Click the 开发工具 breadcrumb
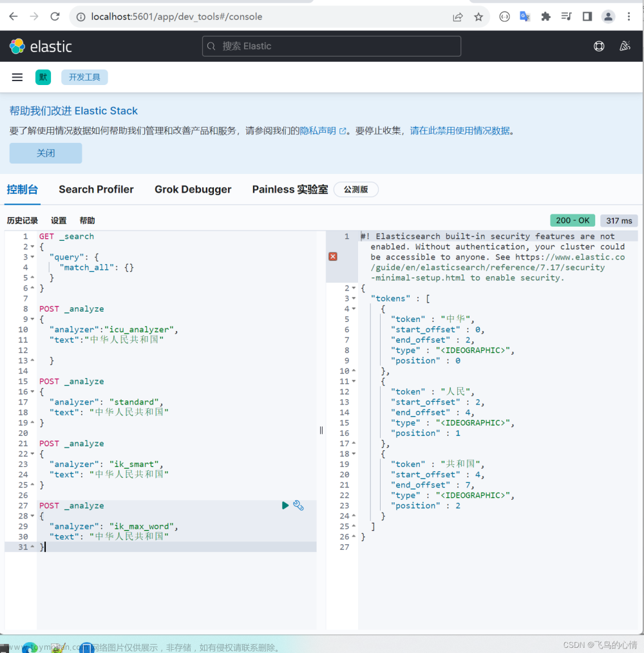This screenshot has height=653, width=644. tap(84, 77)
